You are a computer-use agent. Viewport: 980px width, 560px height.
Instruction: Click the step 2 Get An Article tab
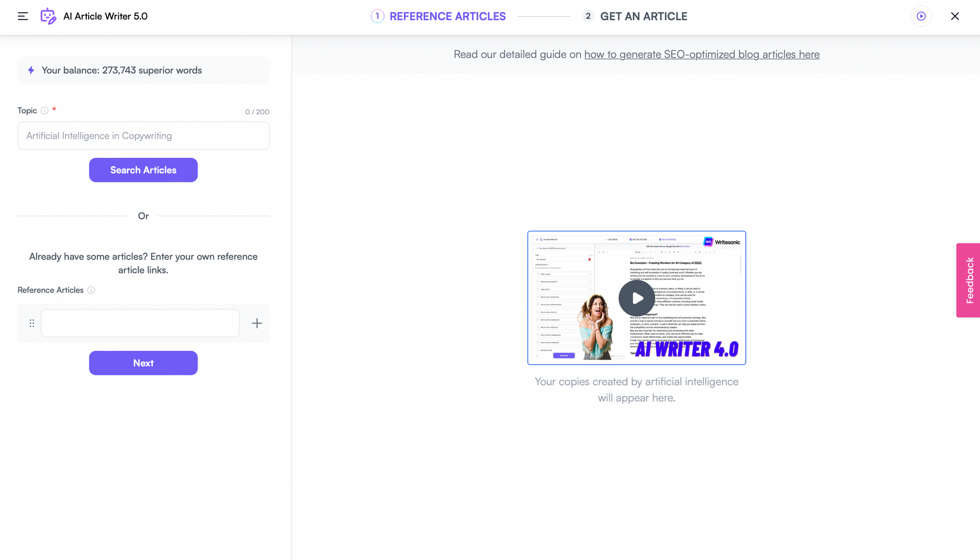(x=643, y=17)
